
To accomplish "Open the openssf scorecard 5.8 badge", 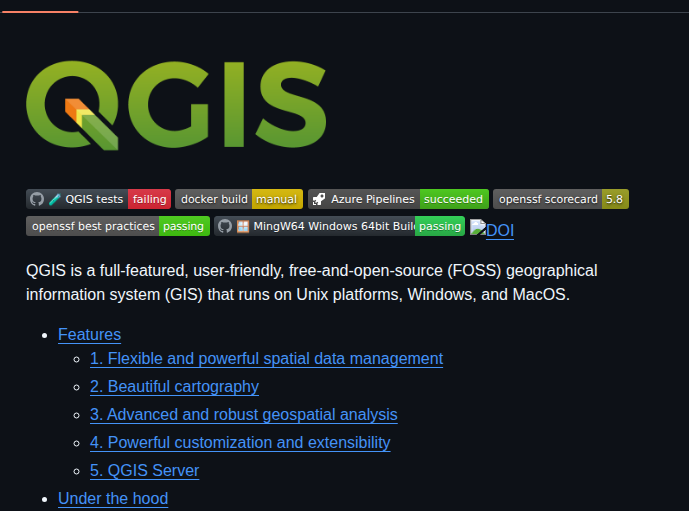I will coord(561,199).
